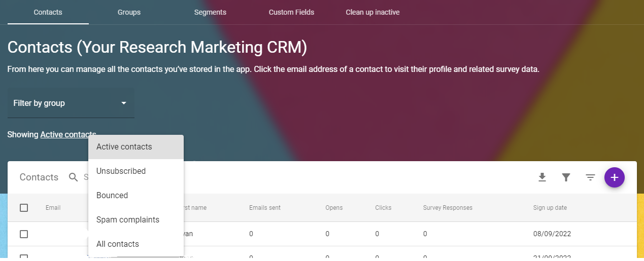Open the Clean up inactive tab
The width and height of the screenshot is (644, 261).
click(372, 12)
